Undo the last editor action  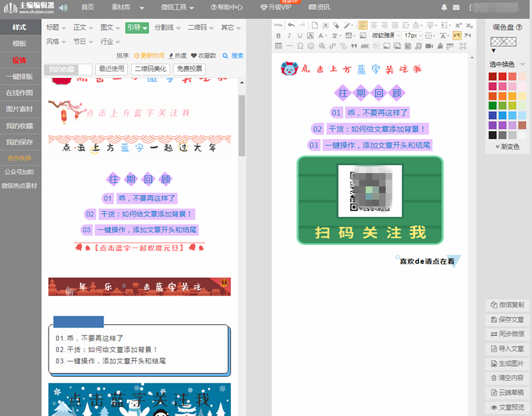[291, 25]
